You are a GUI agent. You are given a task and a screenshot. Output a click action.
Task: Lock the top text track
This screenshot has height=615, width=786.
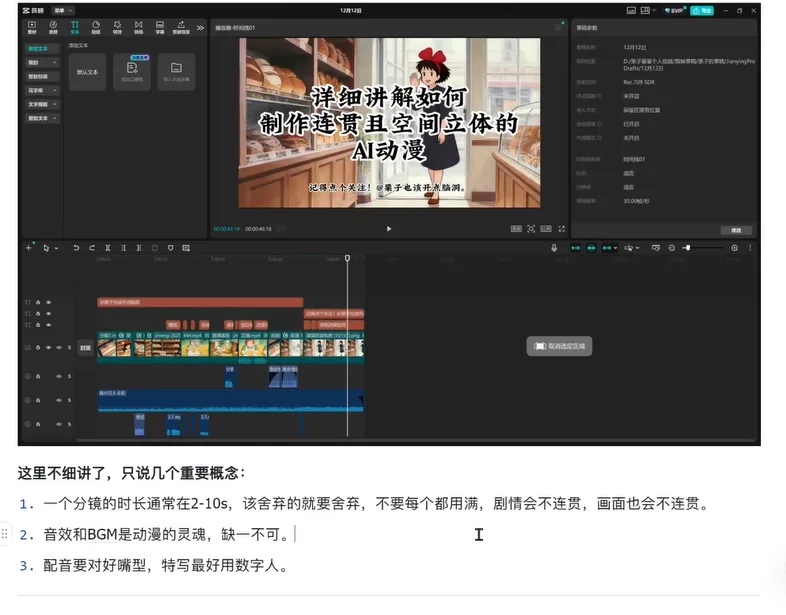[38, 303]
